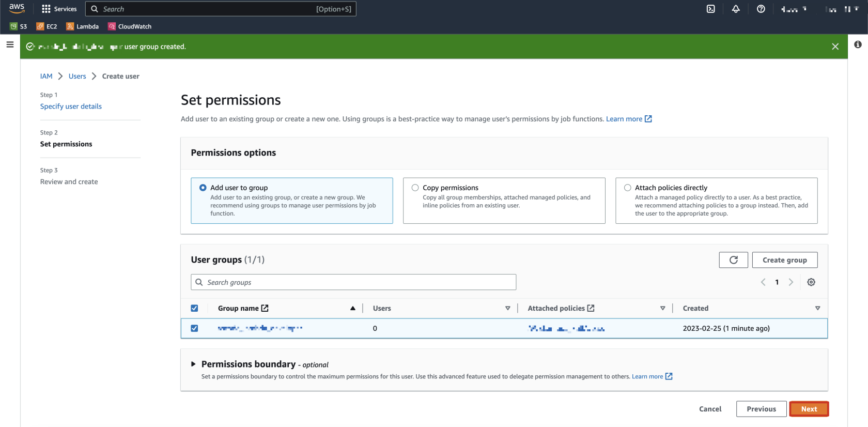
Task: Open user groups table settings gear
Action: [x=811, y=282]
